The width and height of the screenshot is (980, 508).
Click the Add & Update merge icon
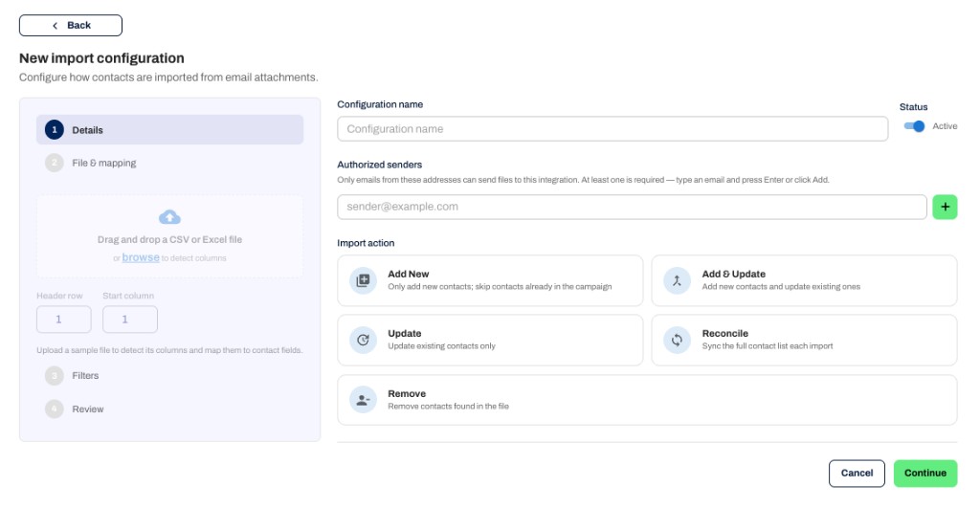tap(677, 280)
